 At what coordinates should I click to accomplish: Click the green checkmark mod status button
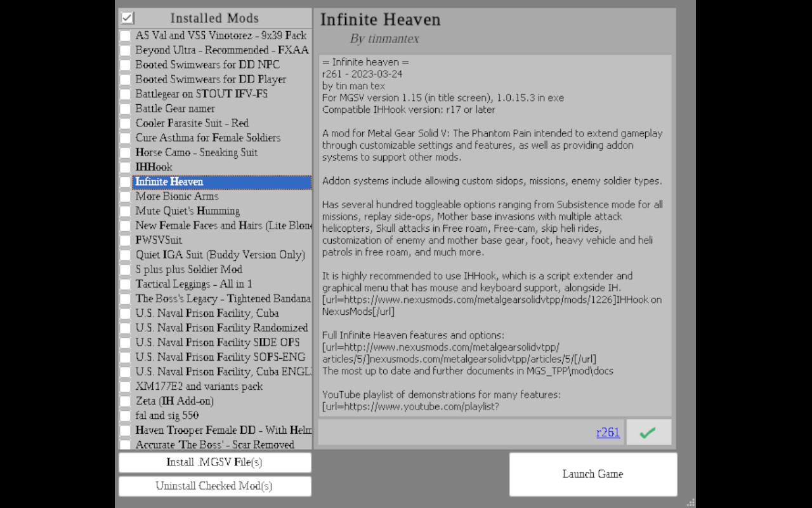pos(648,432)
